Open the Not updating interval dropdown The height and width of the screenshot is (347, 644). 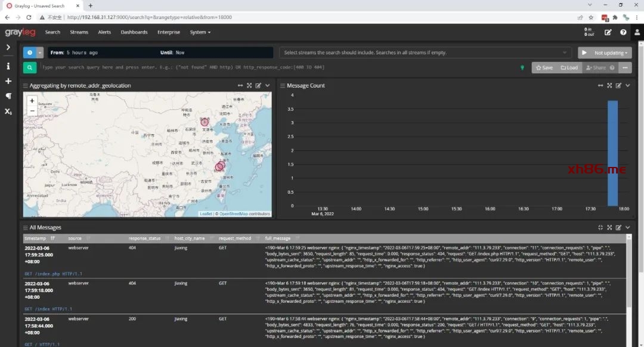611,52
